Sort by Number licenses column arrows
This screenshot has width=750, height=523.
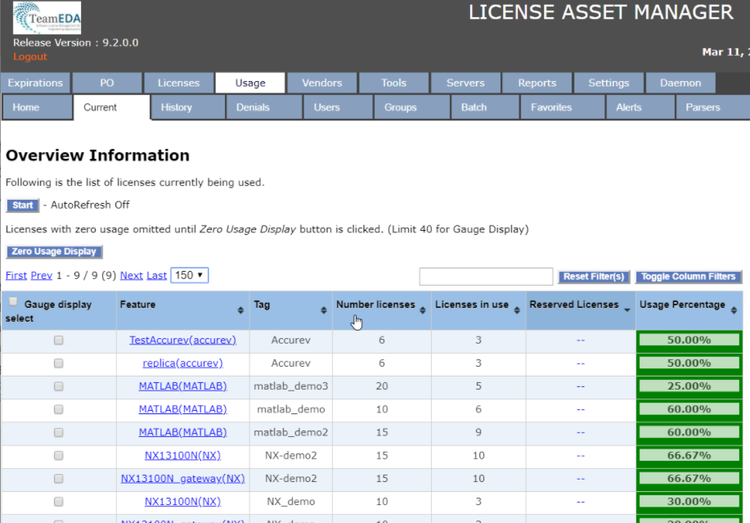click(x=422, y=311)
